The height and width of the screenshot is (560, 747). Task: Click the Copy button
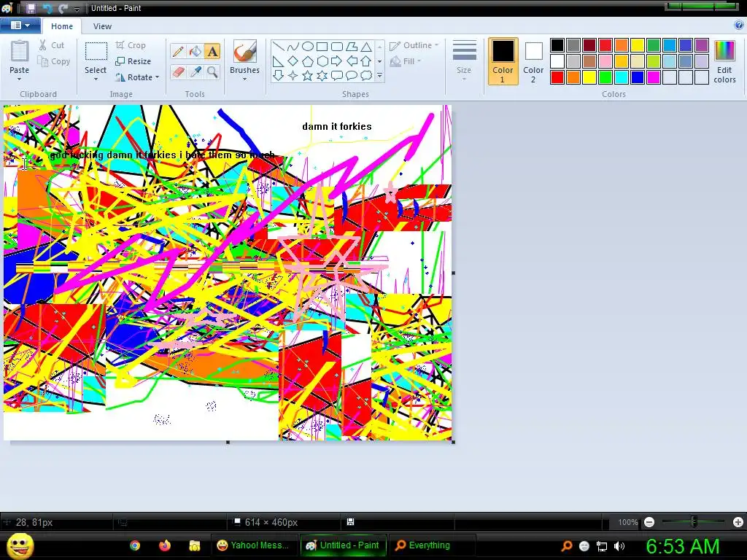point(54,61)
